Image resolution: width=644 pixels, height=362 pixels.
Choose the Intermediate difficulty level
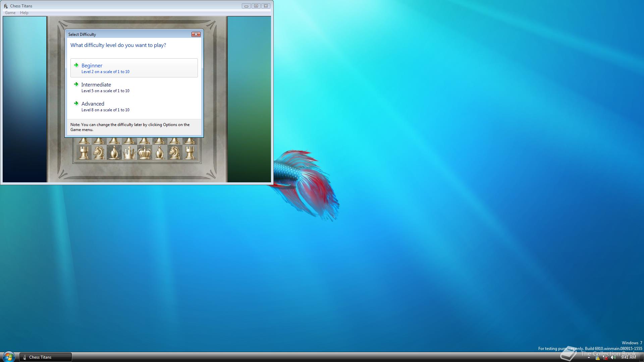[134, 87]
